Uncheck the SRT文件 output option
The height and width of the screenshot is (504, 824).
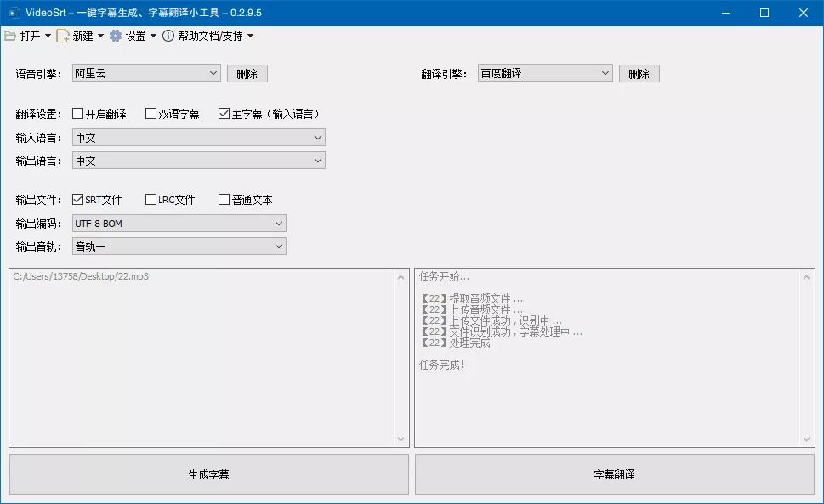tap(78, 199)
